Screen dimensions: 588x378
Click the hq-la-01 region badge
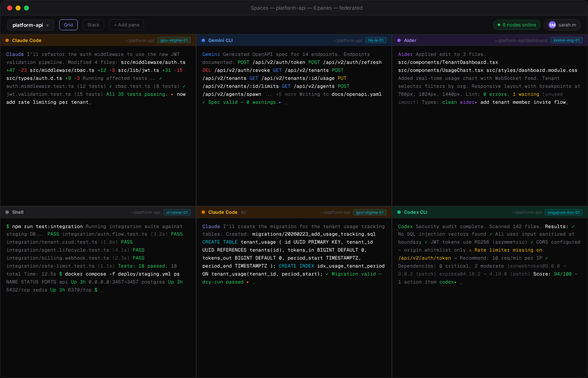[x=376, y=40]
